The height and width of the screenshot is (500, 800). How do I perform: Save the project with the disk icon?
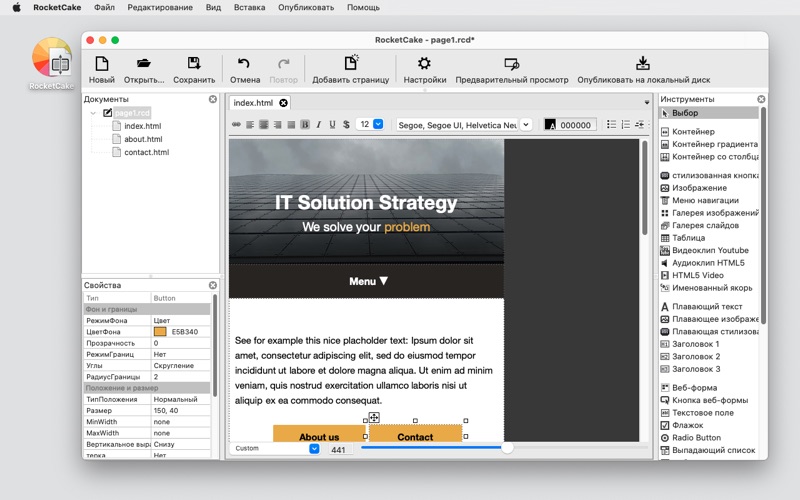click(x=194, y=64)
